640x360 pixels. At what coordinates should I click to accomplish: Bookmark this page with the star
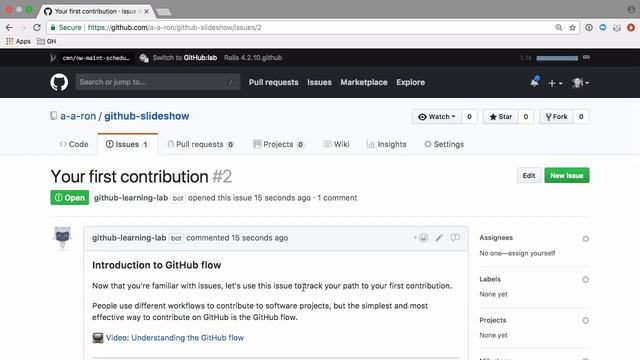(572, 27)
